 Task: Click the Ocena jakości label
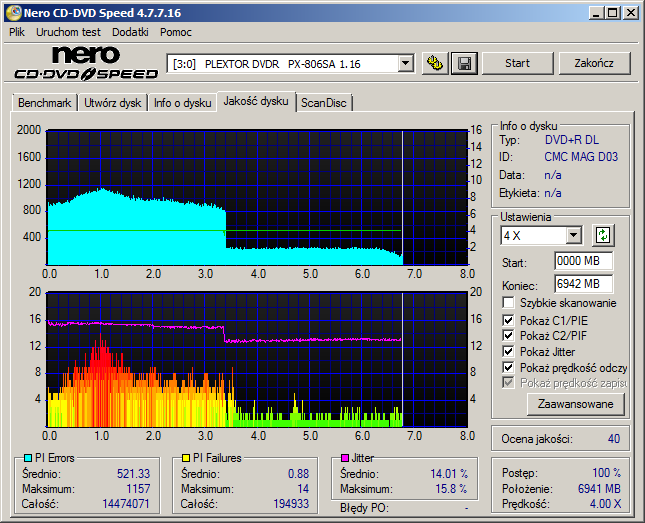click(537, 439)
